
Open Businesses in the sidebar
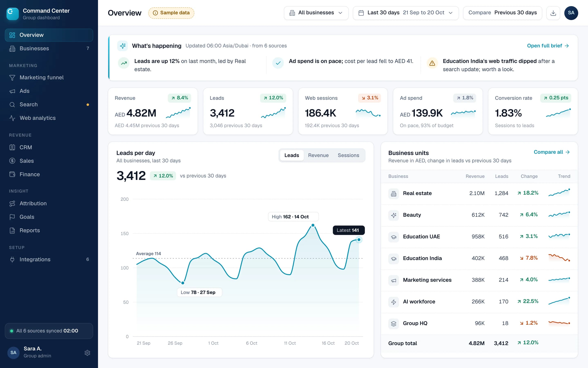pyautogui.click(x=49, y=48)
